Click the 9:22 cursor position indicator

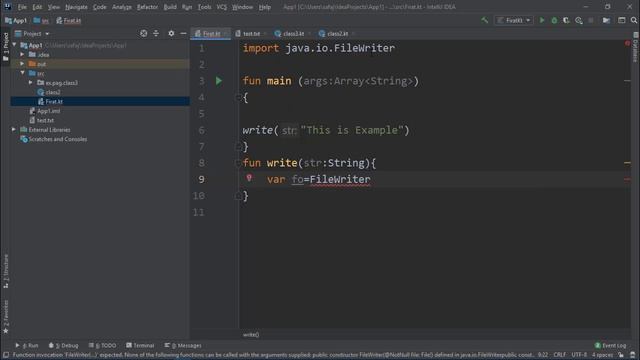[x=543, y=355]
